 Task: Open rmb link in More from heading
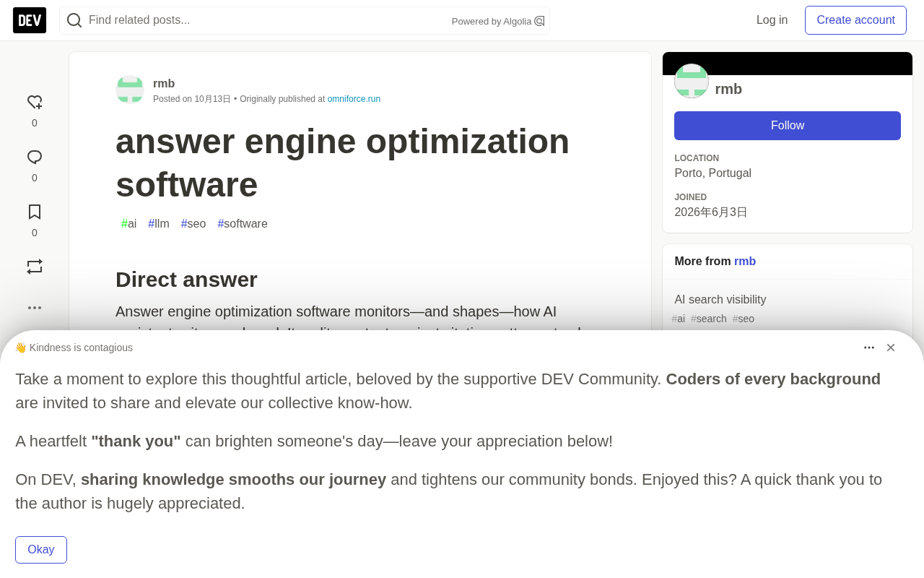pos(745,262)
